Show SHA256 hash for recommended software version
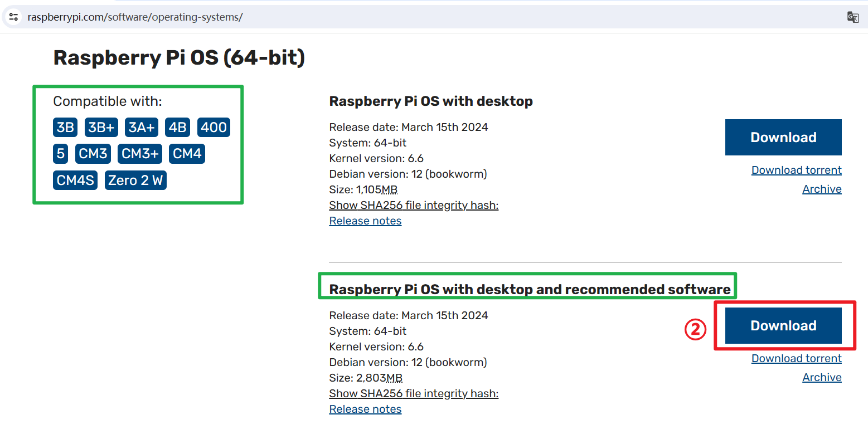 (x=414, y=393)
